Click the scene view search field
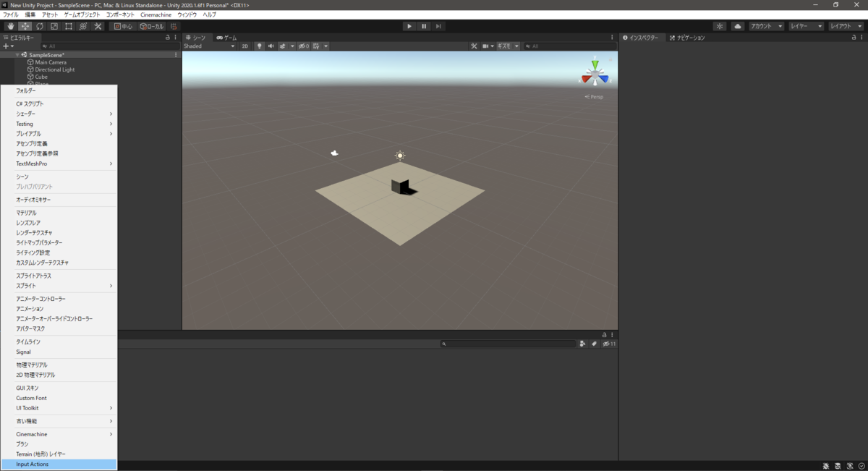The height and width of the screenshot is (471, 868). pyautogui.click(x=570, y=46)
